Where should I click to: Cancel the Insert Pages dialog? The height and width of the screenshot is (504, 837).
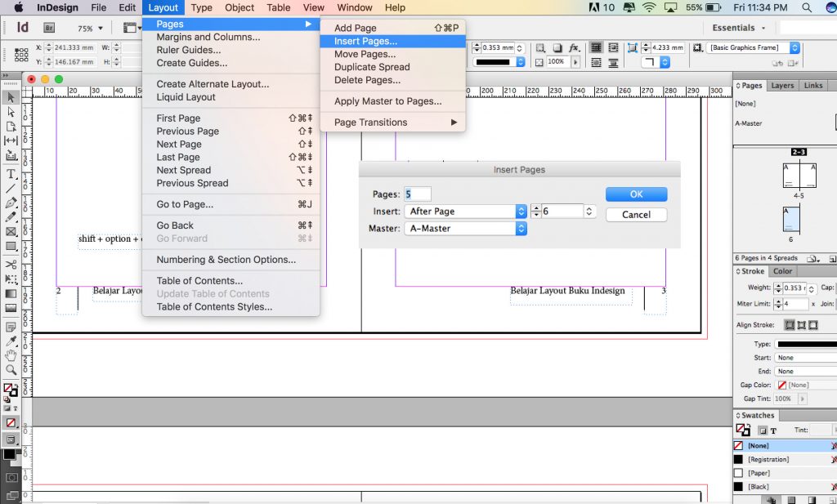(636, 214)
